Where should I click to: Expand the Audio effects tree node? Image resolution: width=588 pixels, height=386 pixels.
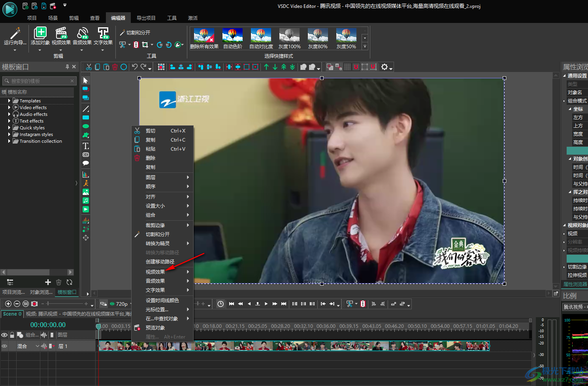click(x=9, y=114)
